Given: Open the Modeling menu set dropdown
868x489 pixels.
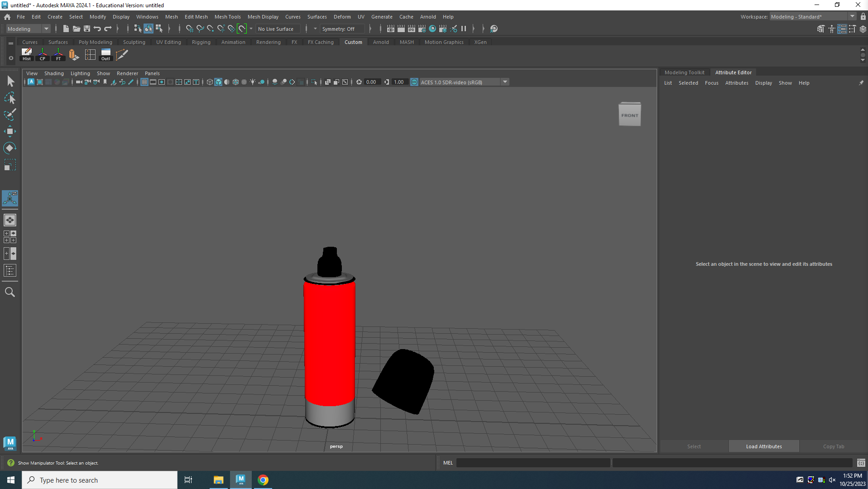Looking at the screenshot, I should tap(28, 29).
